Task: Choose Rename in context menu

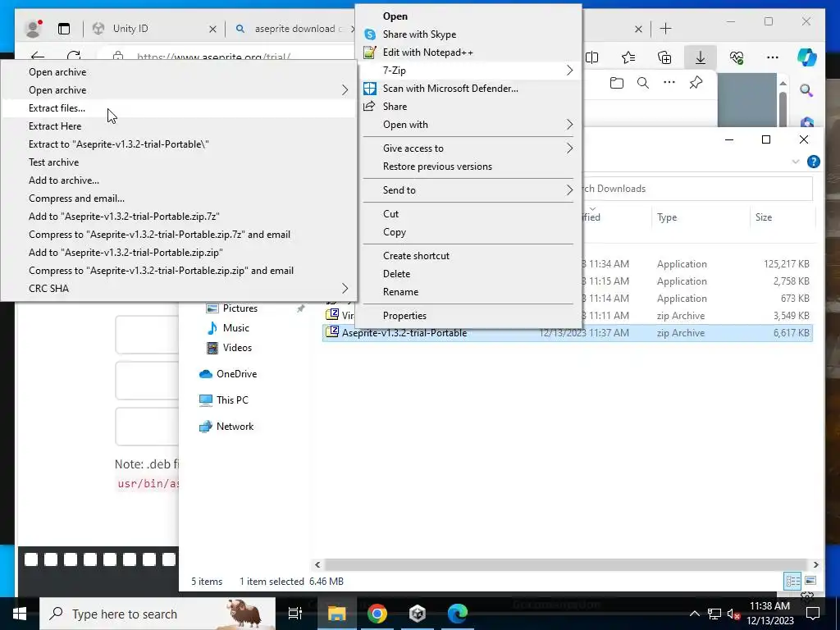Action: point(400,292)
